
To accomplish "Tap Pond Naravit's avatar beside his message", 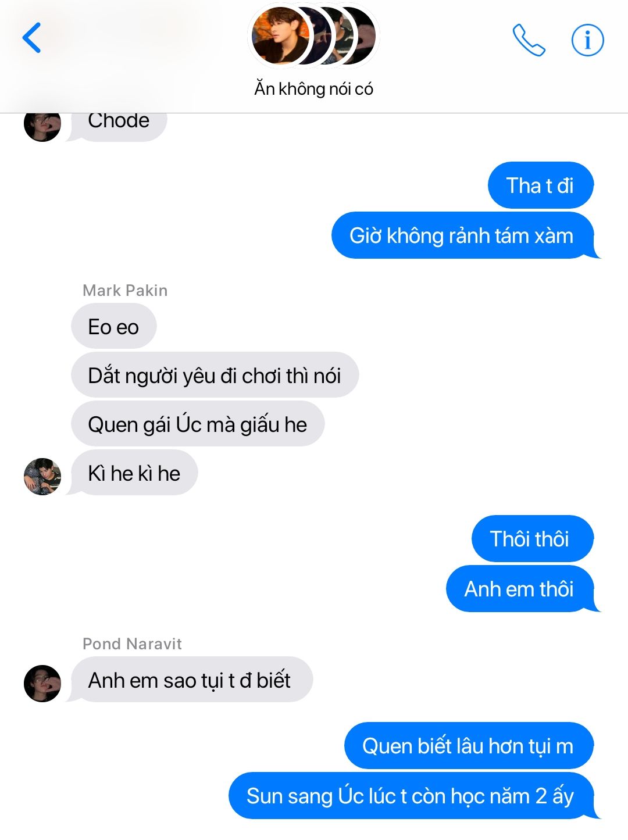I will click(42, 684).
